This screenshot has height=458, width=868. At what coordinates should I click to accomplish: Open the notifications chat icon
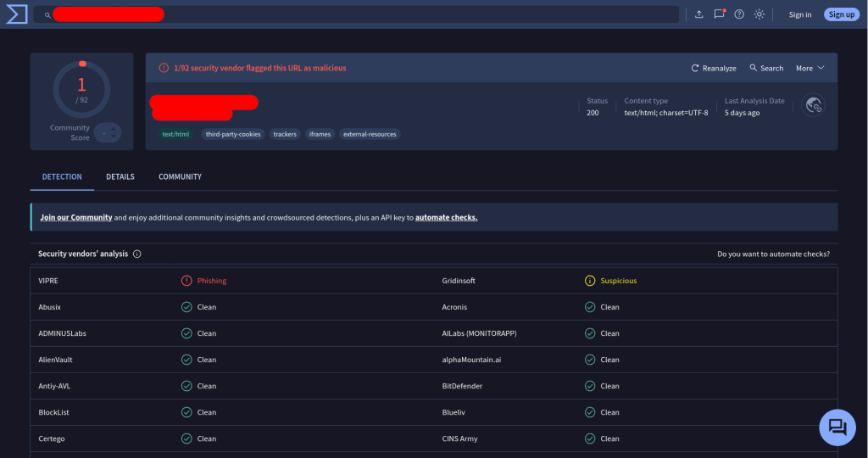click(719, 14)
